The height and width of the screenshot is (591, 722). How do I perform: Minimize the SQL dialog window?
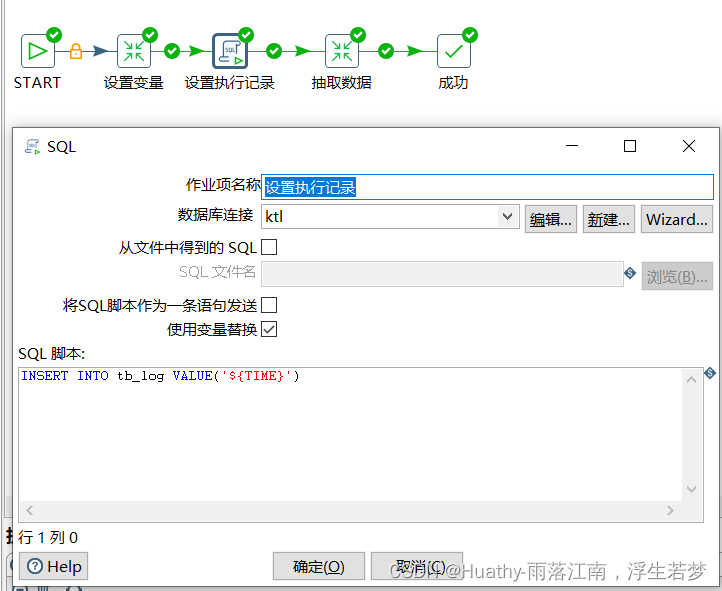coord(572,146)
